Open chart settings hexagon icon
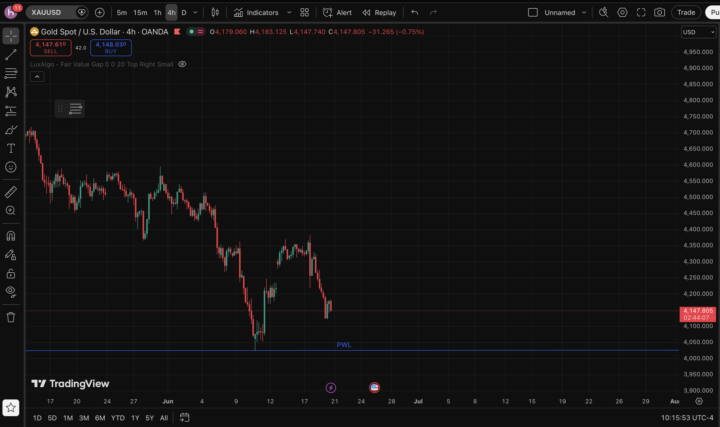This screenshot has width=720, height=427. click(622, 12)
